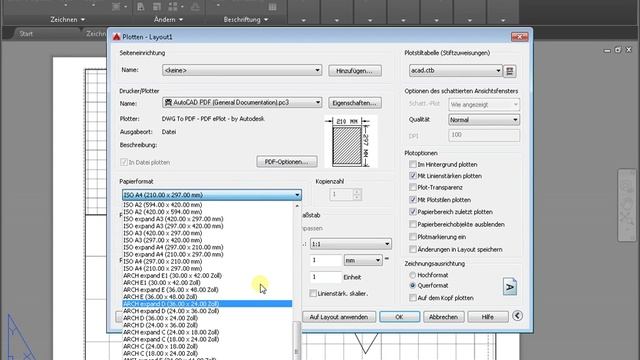This screenshot has height=360, width=640.
Task: Open plot style table editor icon
Action: click(509, 71)
